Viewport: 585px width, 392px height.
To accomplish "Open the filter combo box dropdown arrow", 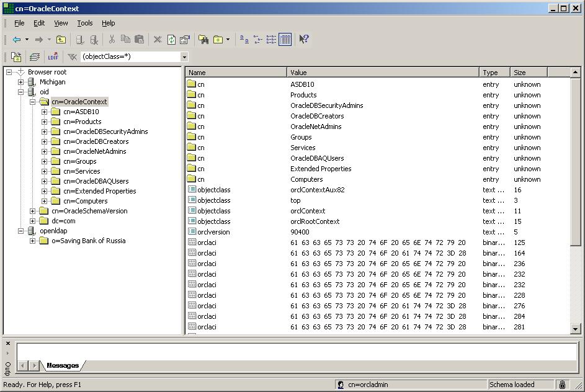I will 184,57.
